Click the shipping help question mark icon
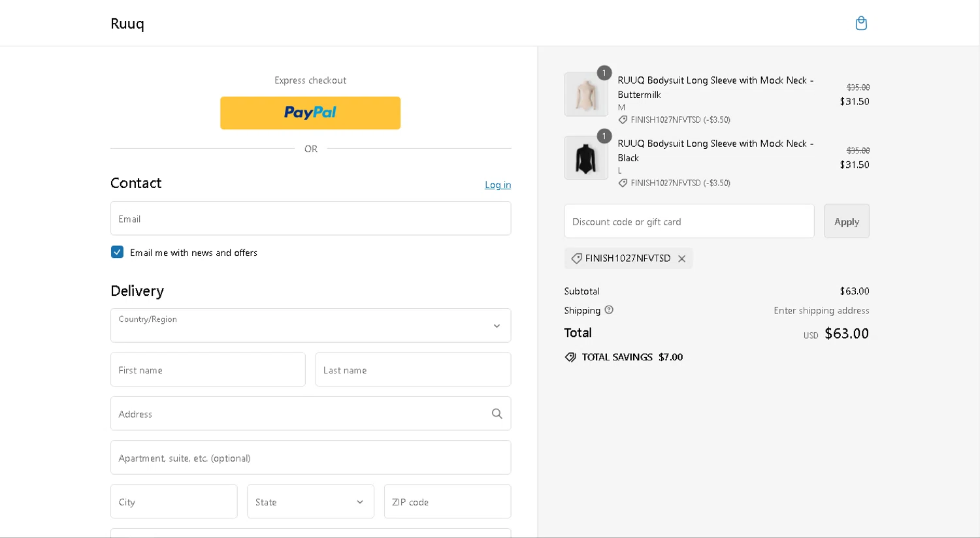Image resolution: width=980 pixels, height=538 pixels. coord(609,310)
